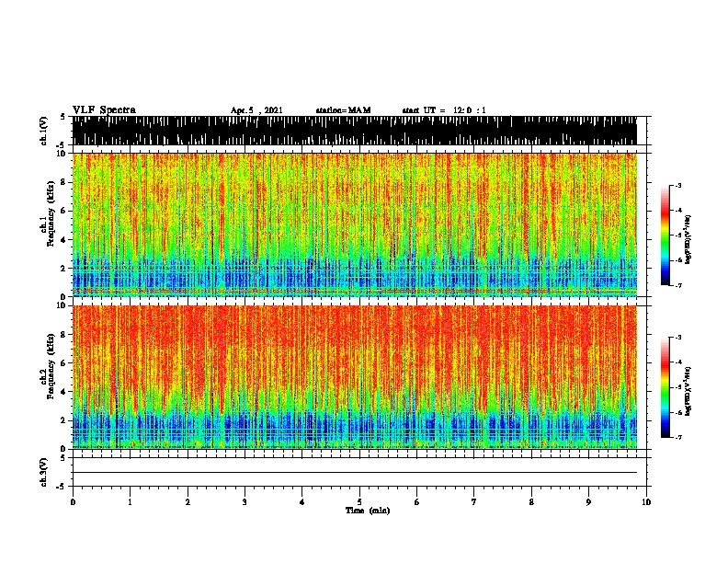Click the time axis tick label 6
The height and width of the screenshot is (563, 728).
click(x=417, y=502)
